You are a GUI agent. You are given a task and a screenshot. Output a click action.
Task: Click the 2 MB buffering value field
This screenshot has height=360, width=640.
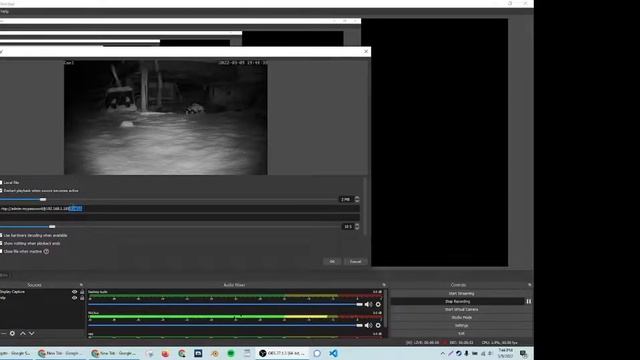[x=347, y=199]
